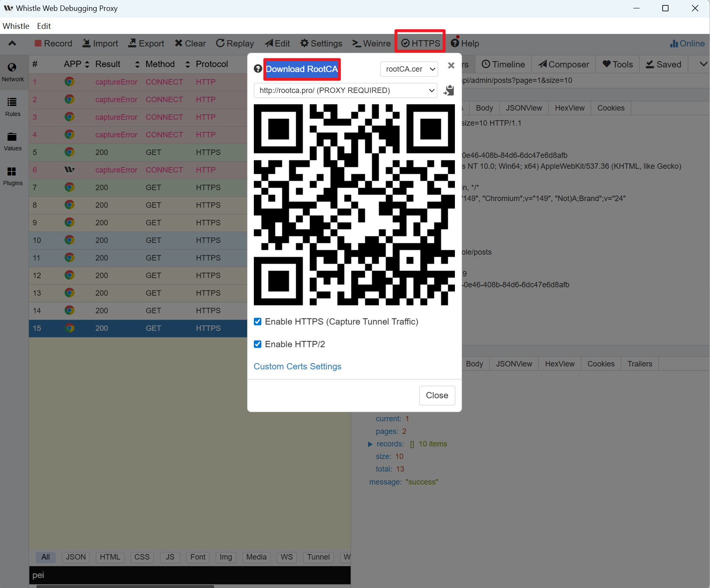Image resolution: width=710 pixels, height=588 pixels.
Task: Open the rootCA.cer format dropdown
Action: tap(409, 69)
